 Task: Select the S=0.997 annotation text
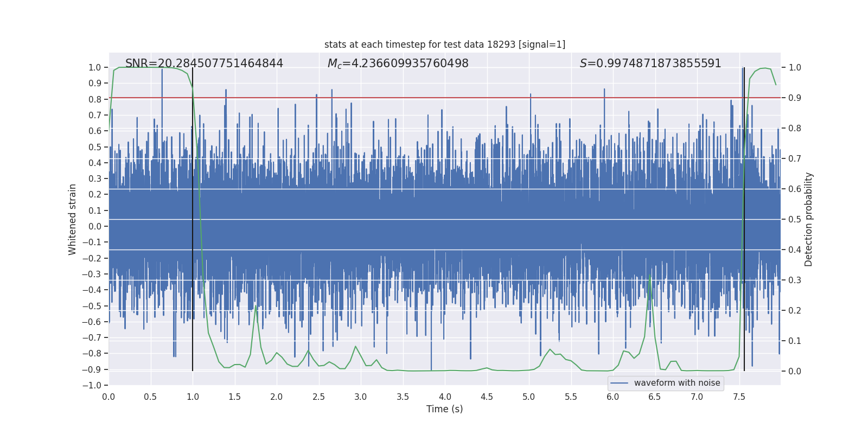[650, 63]
